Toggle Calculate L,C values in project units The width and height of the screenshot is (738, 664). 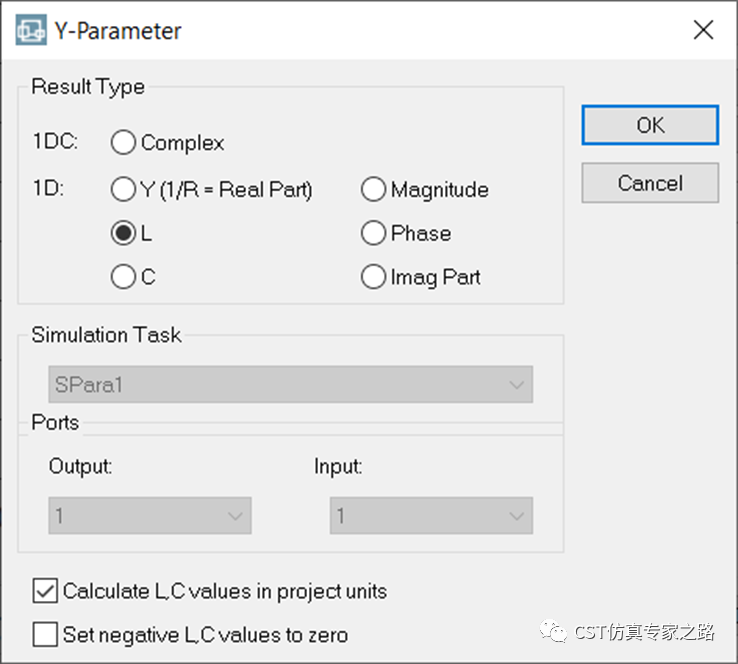point(45,591)
